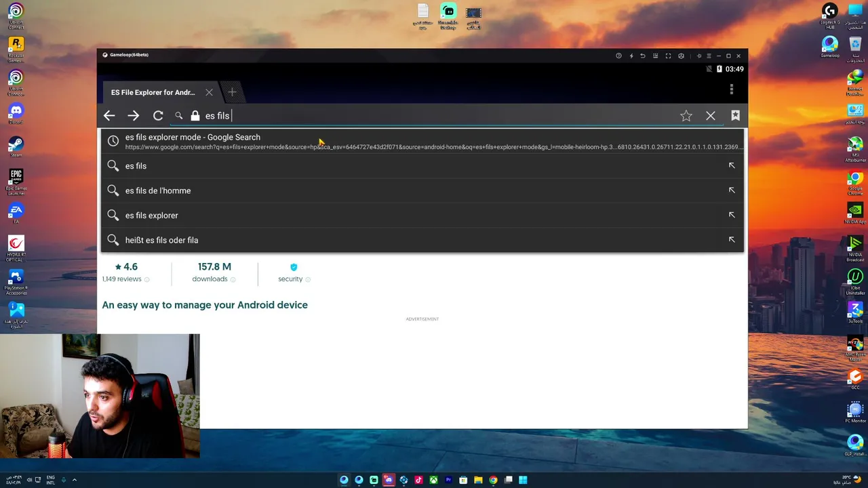The width and height of the screenshot is (868, 488).
Task: Select the "es fils de l'homme" suggestion
Action: (x=422, y=190)
